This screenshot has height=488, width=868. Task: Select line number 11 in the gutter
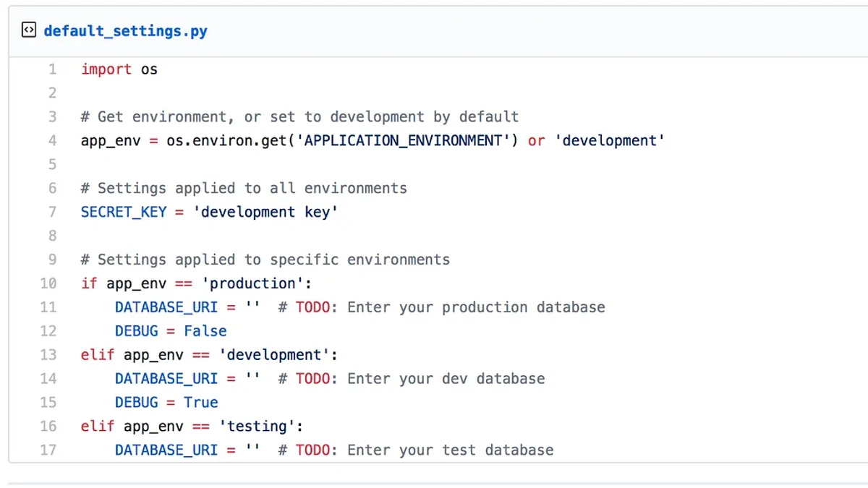(x=48, y=307)
